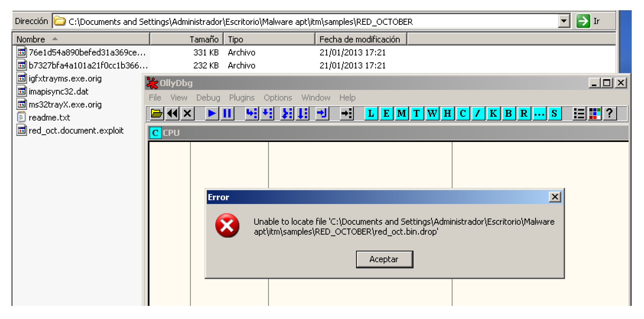Screen dimensions: 644x319
Task: Open Memory map with M button
Action: pos(402,114)
